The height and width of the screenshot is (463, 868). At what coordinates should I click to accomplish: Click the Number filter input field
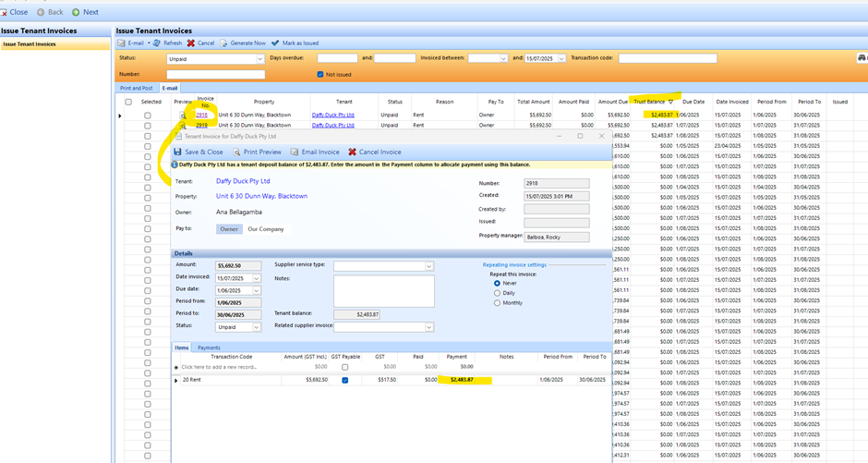(216, 74)
